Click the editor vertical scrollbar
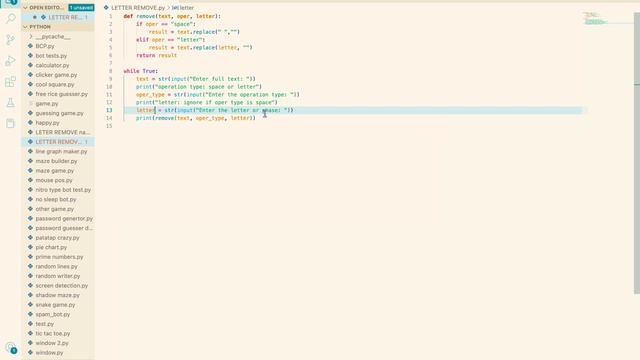This screenshot has width=640, height=360. [x=637, y=153]
